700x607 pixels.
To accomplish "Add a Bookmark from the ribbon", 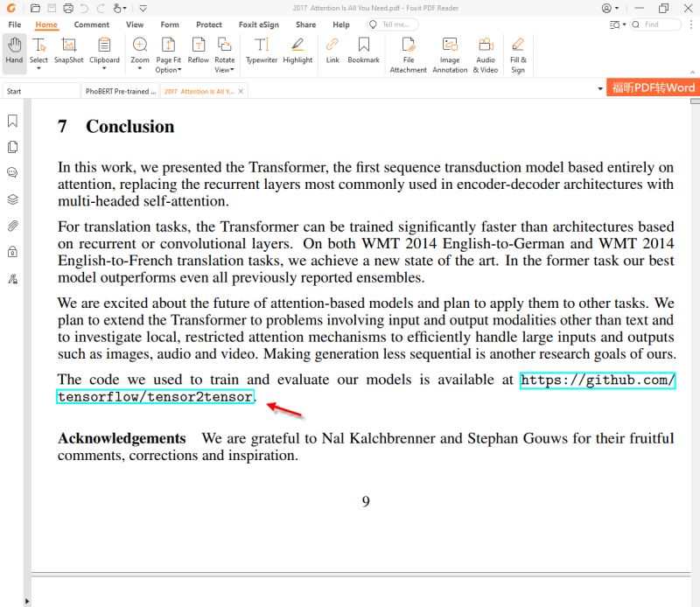I will tap(363, 51).
